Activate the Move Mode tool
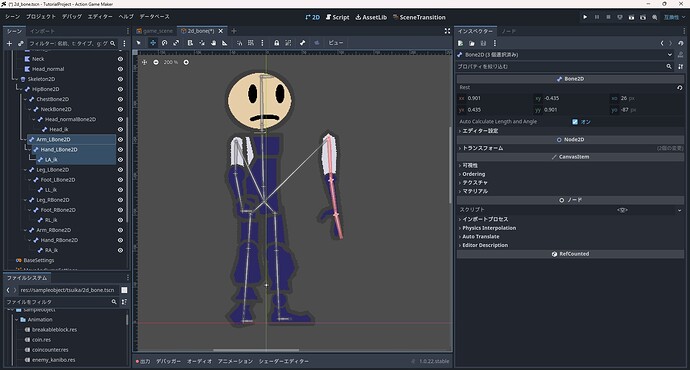The image size is (690, 370). tap(153, 43)
